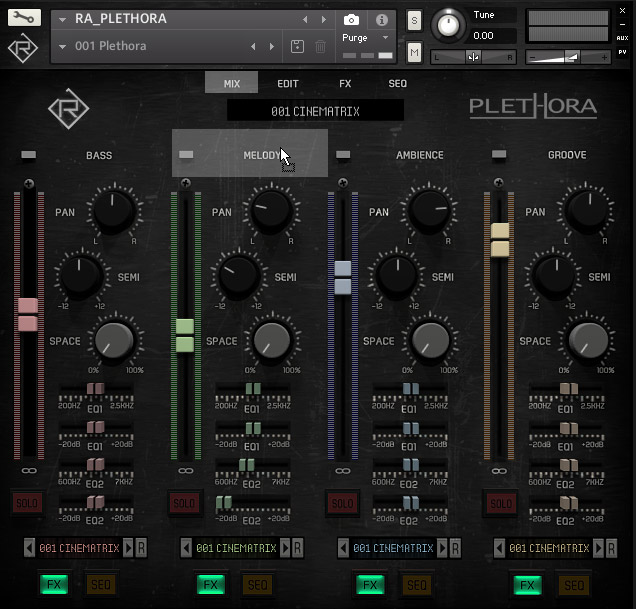The width and height of the screenshot is (636, 609).
Task: Mute the instrument with the M button
Action: (x=414, y=50)
